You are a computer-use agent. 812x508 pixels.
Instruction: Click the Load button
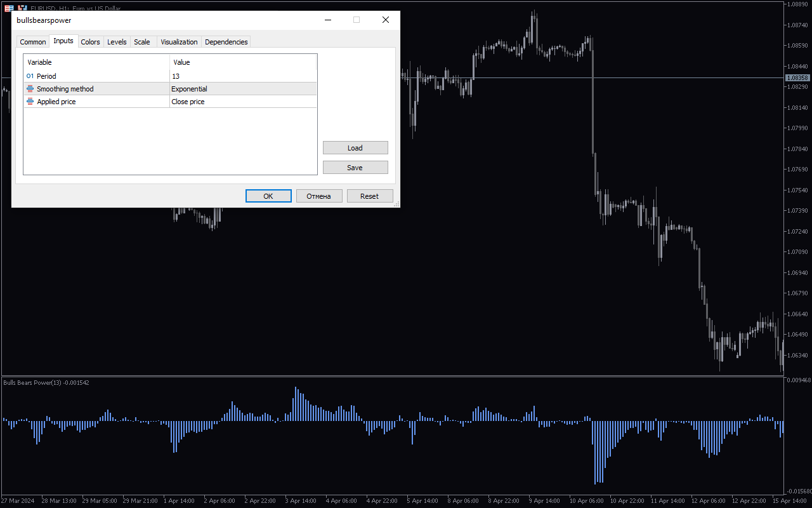pyautogui.click(x=355, y=148)
